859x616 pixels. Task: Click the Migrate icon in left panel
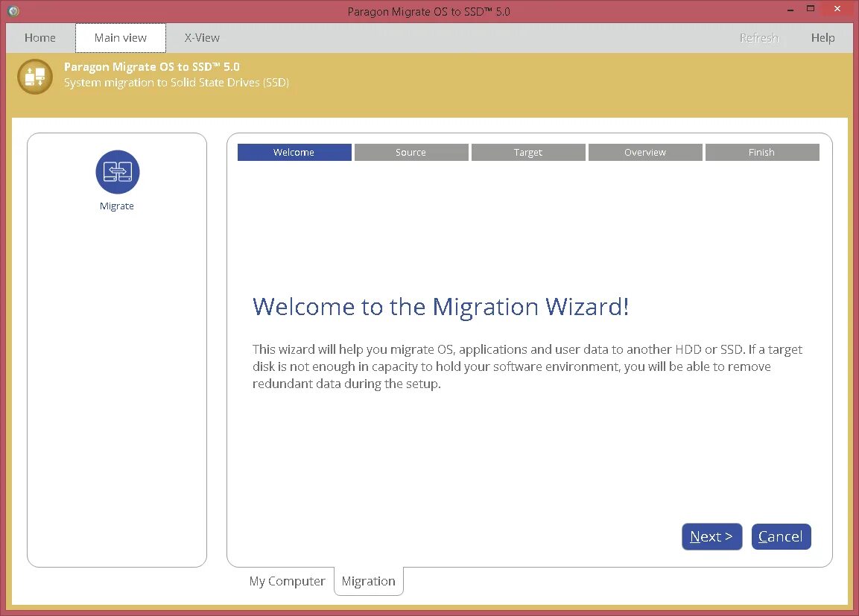click(117, 172)
